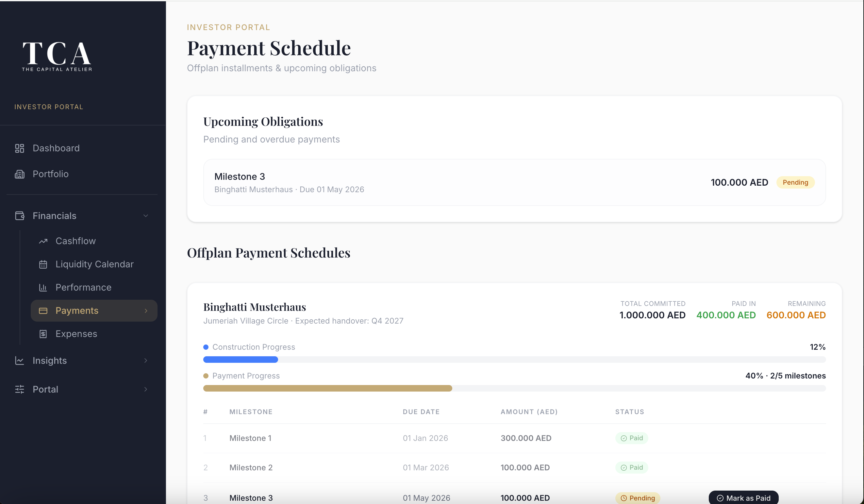Open the Insights chart icon

pyautogui.click(x=20, y=361)
